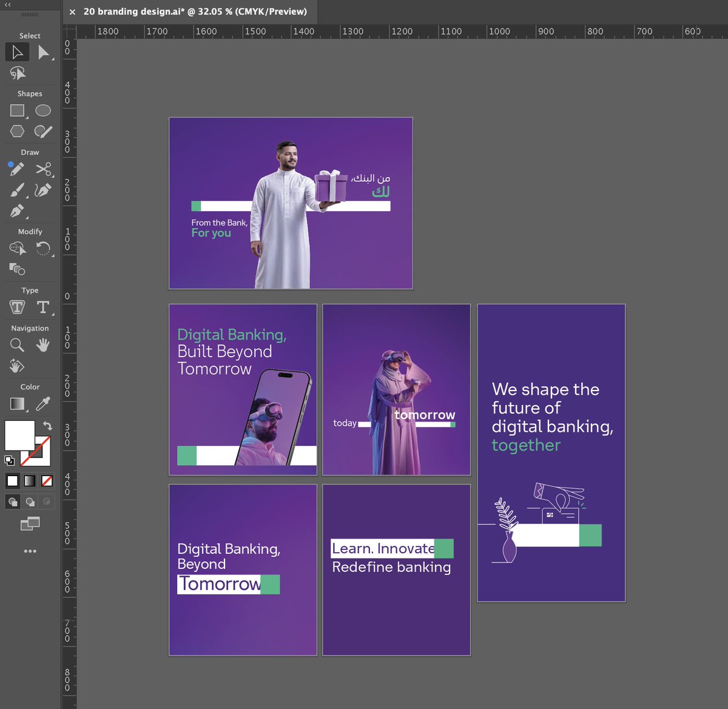Select the Rotate tool
The height and width of the screenshot is (709, 728).
point(43,248)
